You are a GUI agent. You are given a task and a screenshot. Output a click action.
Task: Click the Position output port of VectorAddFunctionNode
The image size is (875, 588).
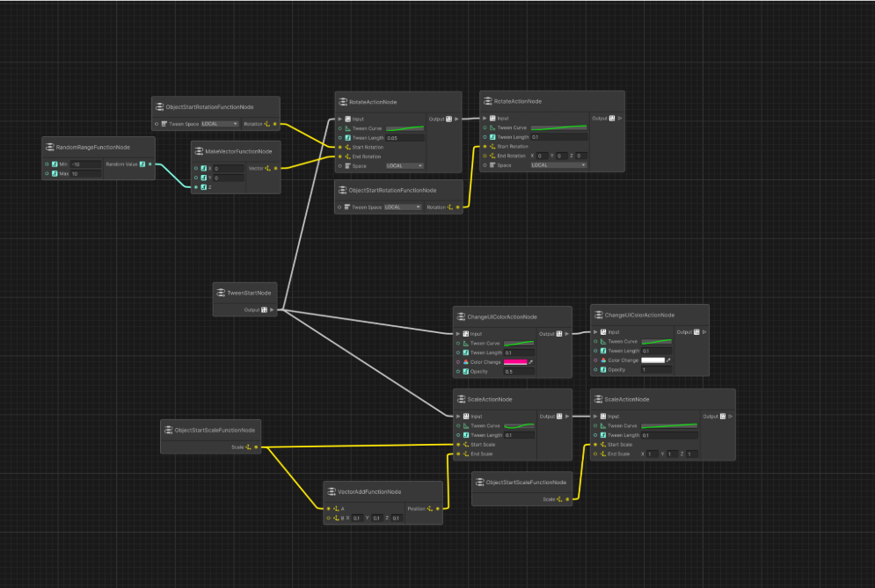pos(438,509)
